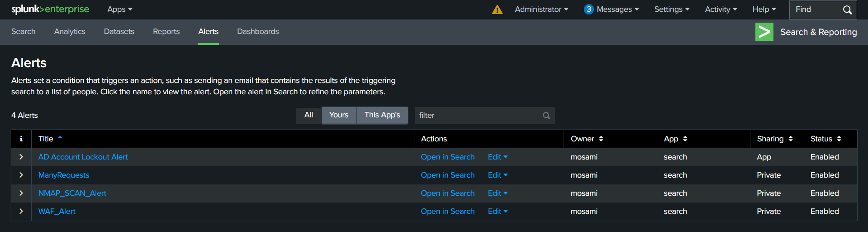Viewport: 868px width, 232px height.
Task: Open the ManyRequests alert link
Action: [64, 175]
